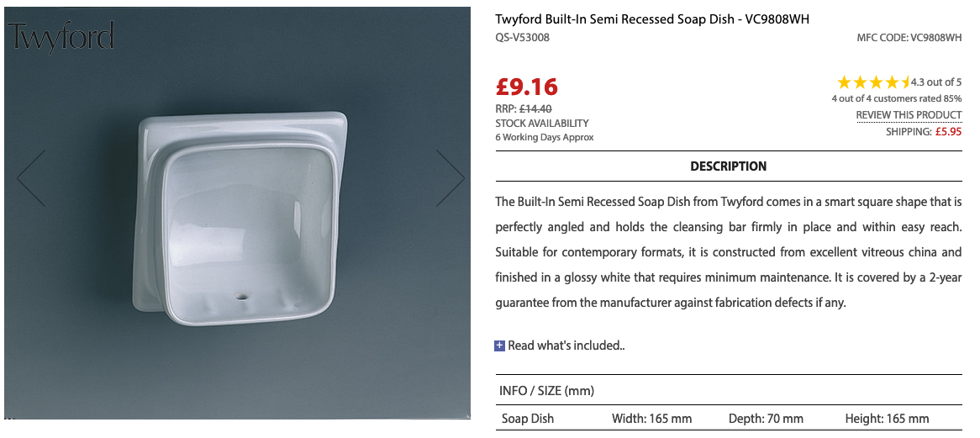
Task: Open the "Read what's included.." text link
Action: coord(566,346)
